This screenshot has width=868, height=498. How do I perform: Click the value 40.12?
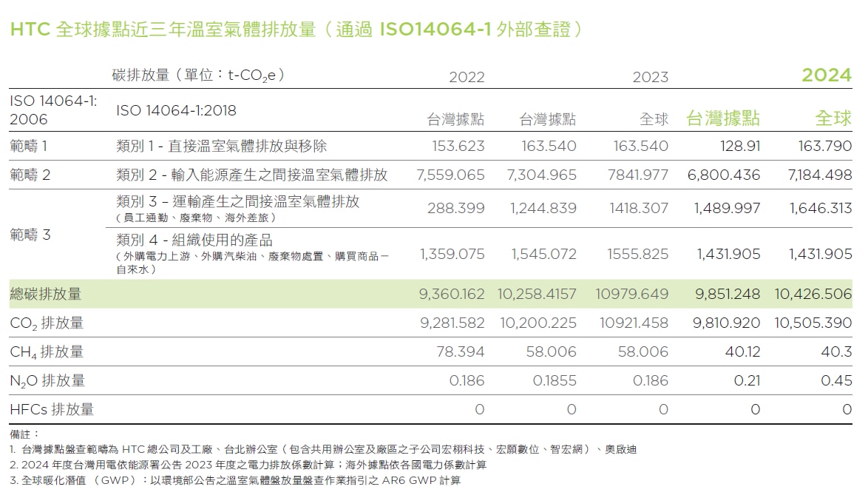pos(743,351)
